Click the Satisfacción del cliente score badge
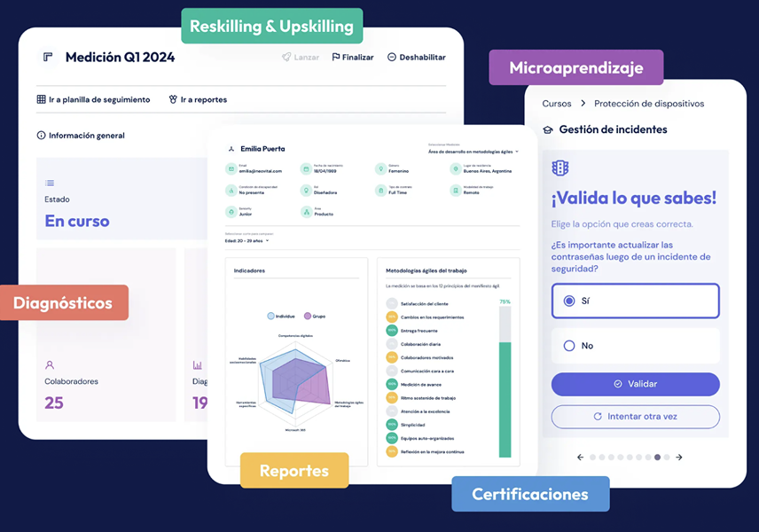 click(392, 303)
